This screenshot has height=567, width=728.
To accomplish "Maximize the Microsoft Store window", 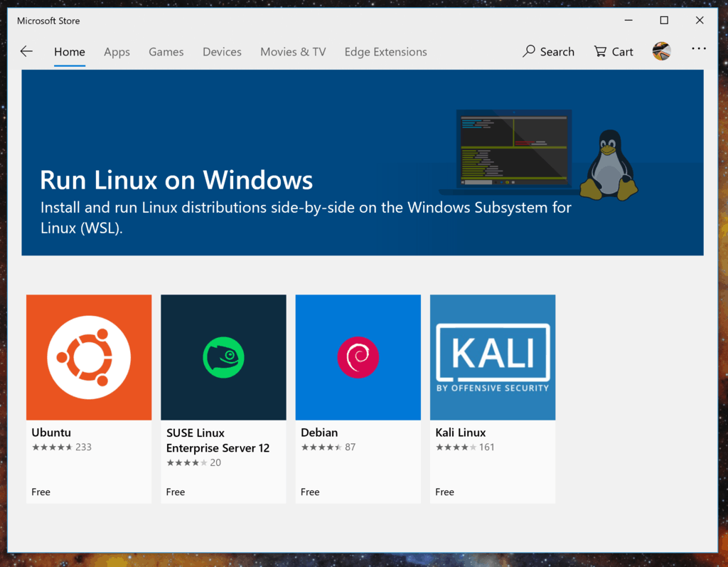I will tap(665, 21).
